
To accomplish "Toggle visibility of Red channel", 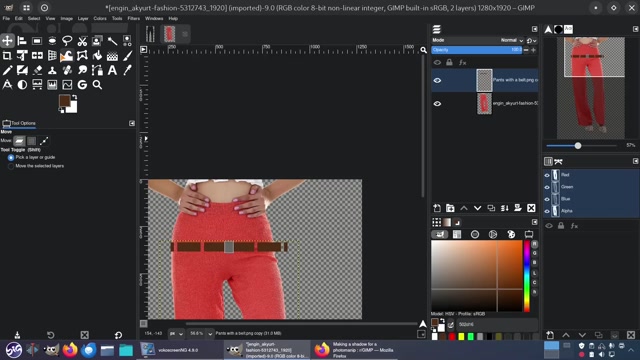I will pyautogui.click(x=547, y=175).
